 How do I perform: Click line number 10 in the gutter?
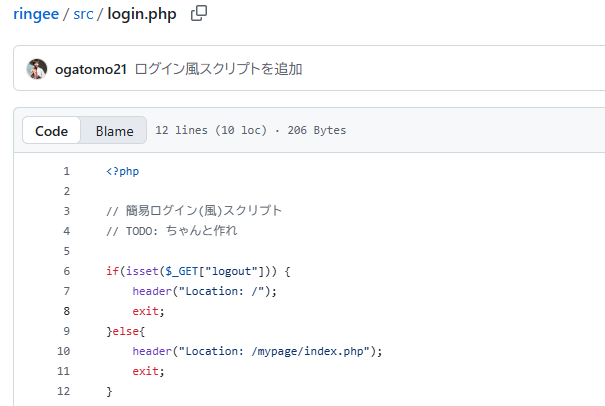[x=64, y=351]
